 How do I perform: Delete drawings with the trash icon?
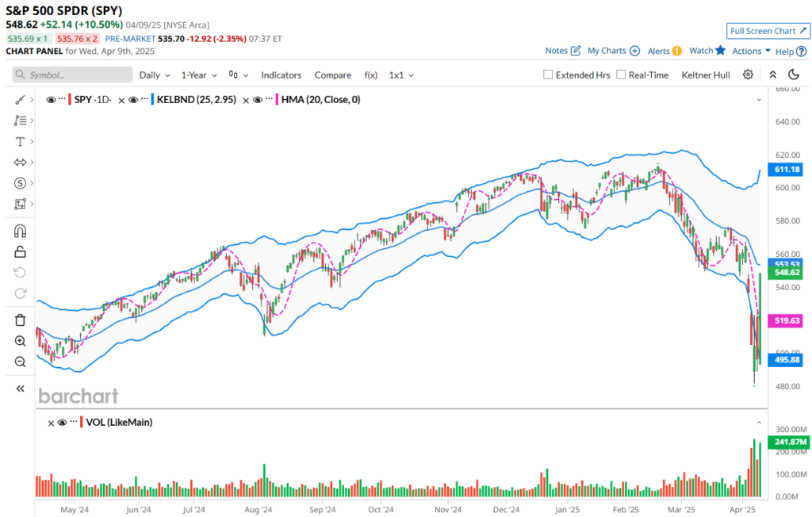[x=20, y=320]
